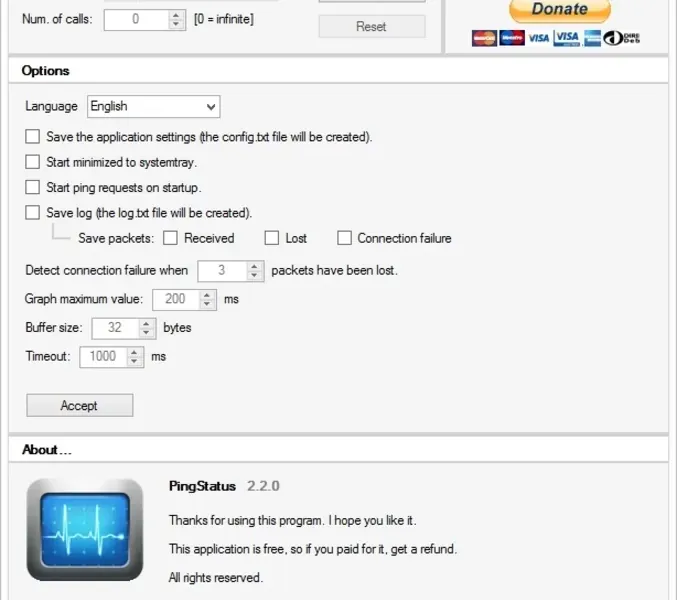677x600 pixels.
Task: Click into the Num. of calls field
Action: [136, 19]
